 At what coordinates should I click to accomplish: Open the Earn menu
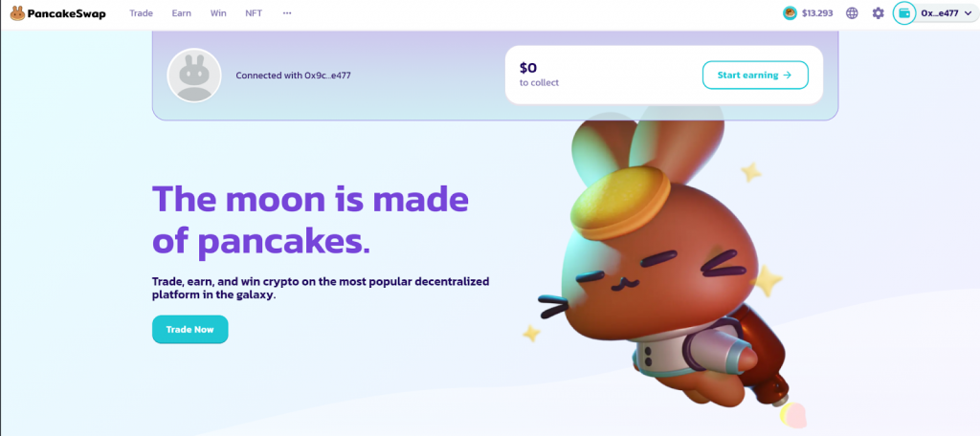click(181, 13)
